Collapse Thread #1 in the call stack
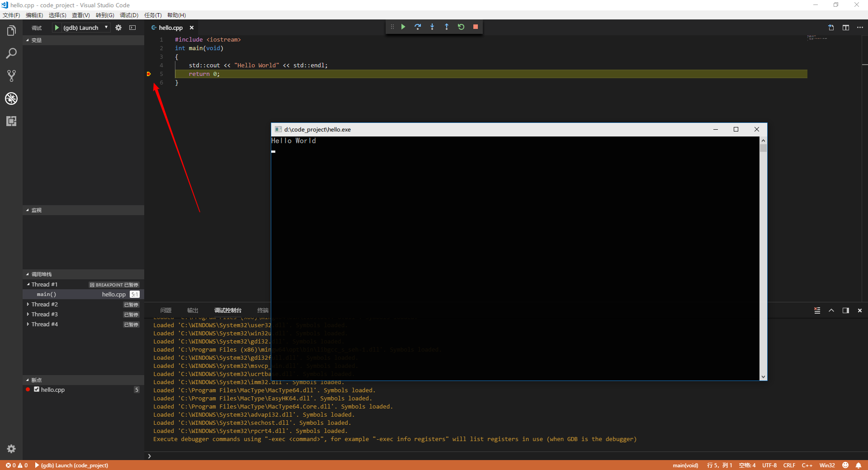 pyautogui.click(x=28, y=285)
